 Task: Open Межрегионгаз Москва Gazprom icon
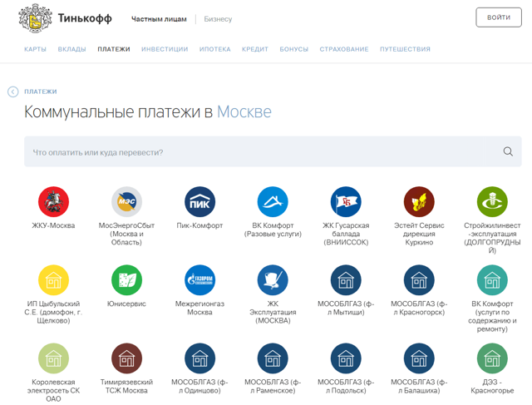coord(199,280)
